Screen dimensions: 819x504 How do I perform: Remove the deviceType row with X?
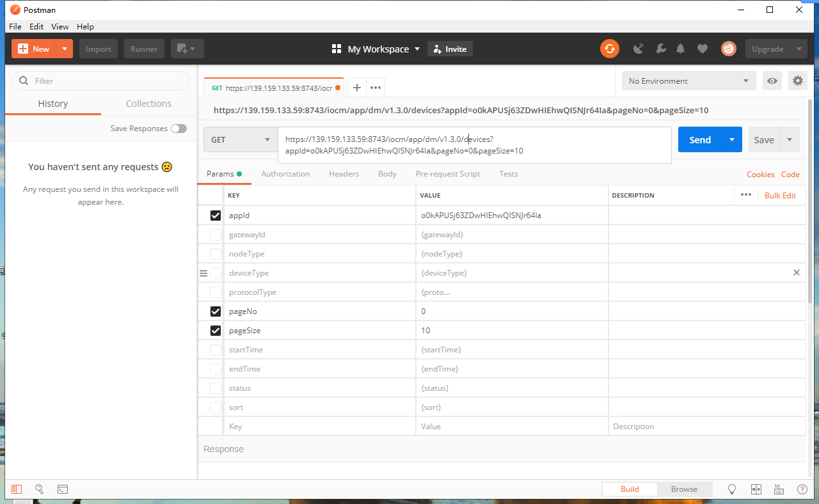point(797,272)
